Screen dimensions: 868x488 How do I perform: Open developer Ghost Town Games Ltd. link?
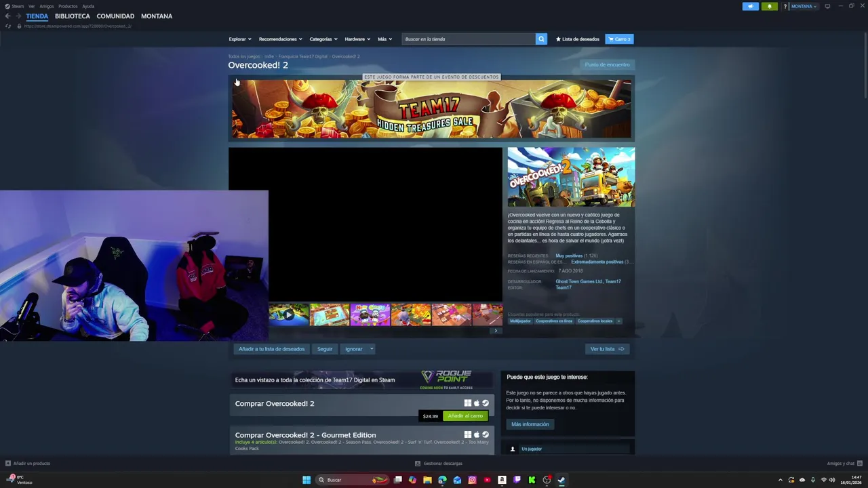(578, 281)
